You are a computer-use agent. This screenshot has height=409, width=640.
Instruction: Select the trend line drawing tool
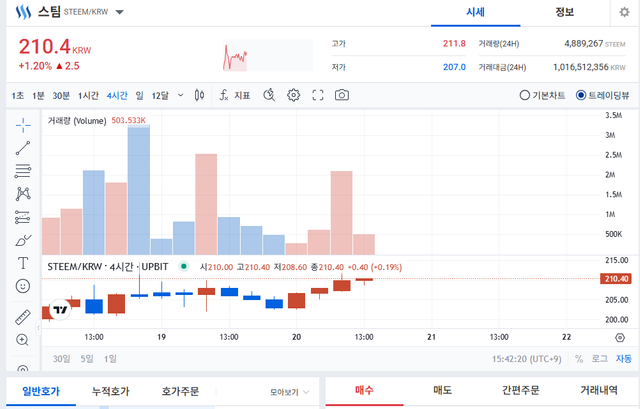point(23,148)
